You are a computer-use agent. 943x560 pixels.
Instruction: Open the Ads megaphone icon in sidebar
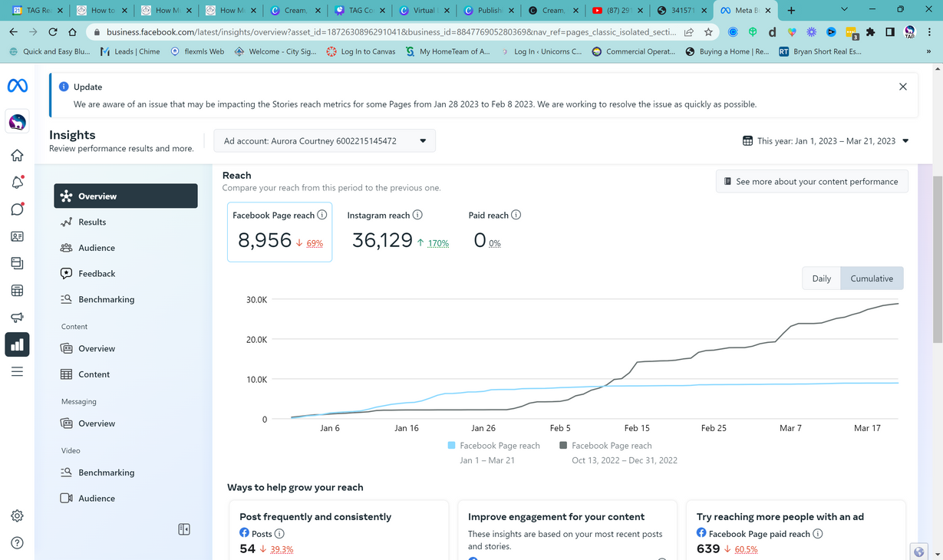point(17,318)
